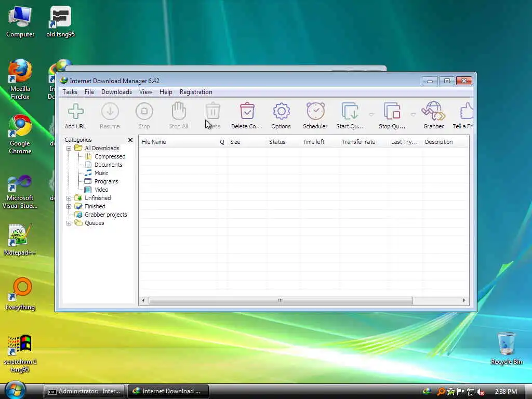Expand the Finished category node
Screen dimensions: 532x399
click(69, 206)
